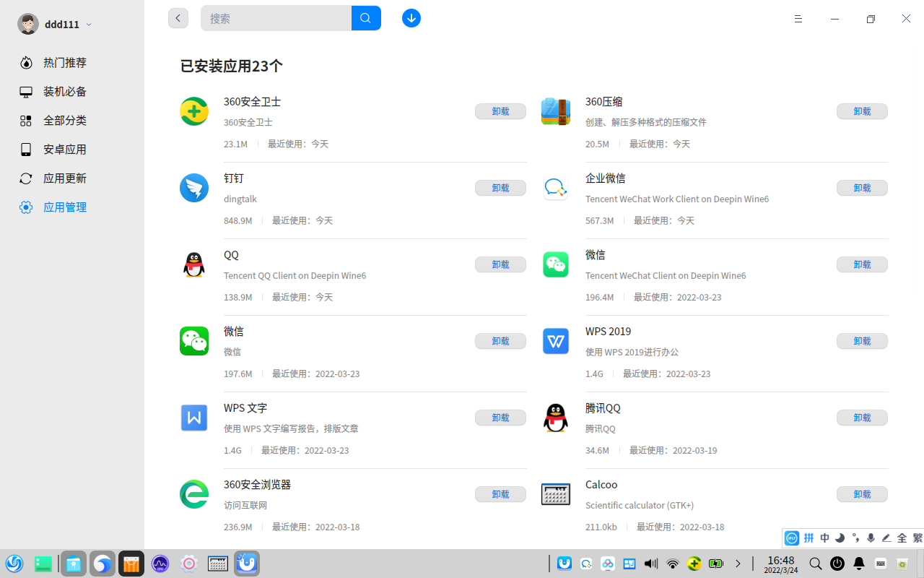The image size is (924, 578).
Task: Open 安卓应用 in the sidebar
Action: click(65, 150)
